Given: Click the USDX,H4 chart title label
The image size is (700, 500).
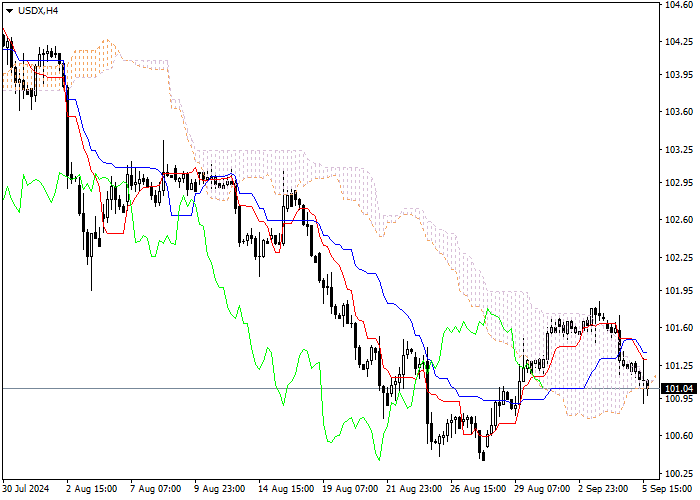Looking at the screenshot, I should pyautogui.click(x=38, y=11).
